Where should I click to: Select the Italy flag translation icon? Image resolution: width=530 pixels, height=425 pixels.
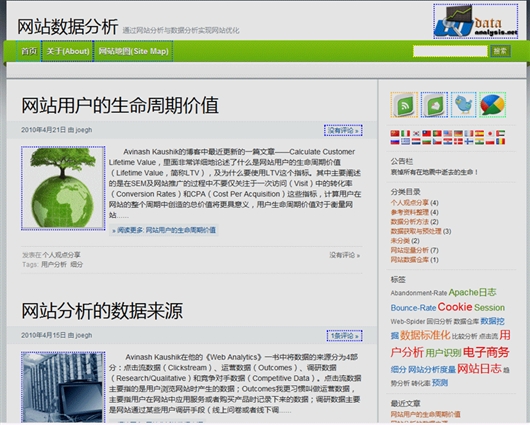point(405,134)
